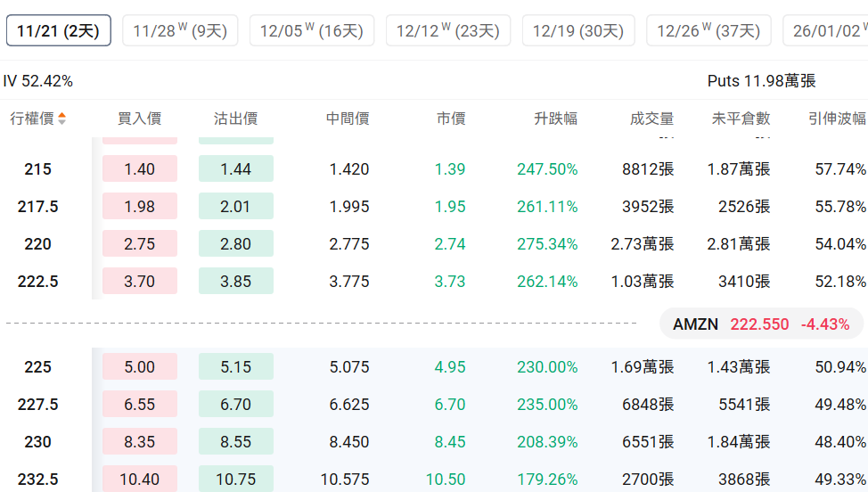Viewport: 868px width, 492px height.
Task: Open the 26/01/02 expiry tab
Action: [827, 31]
